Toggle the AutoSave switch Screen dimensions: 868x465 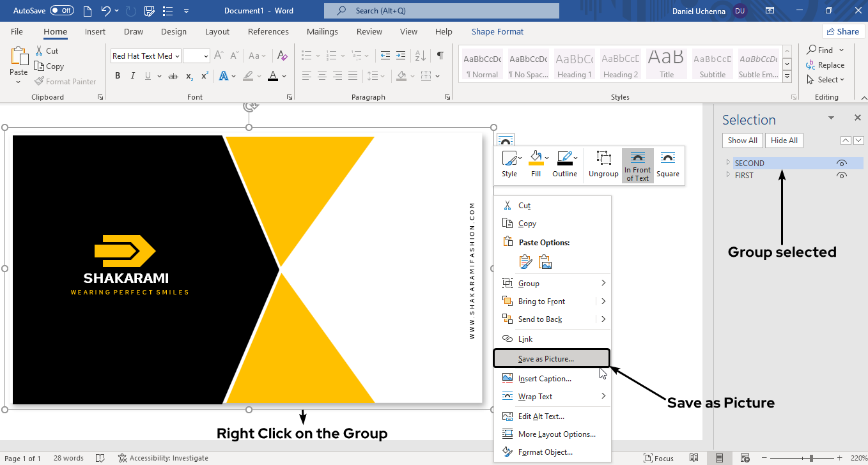pyautogui.click(x=62, y=11)
